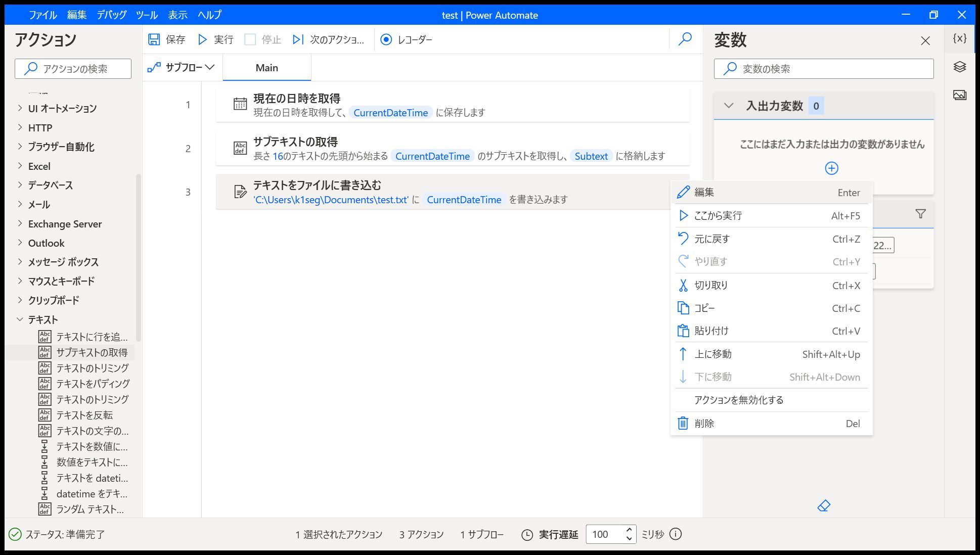
Task: Choose 編集 from the context menu
Action: (771, 192)
